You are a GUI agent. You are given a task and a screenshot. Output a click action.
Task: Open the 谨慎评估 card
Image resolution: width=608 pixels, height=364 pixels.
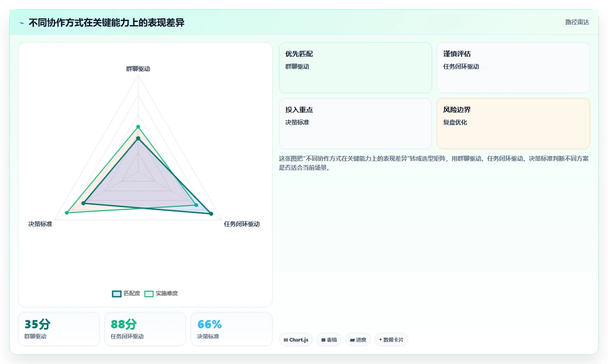(x=513, y=68)
